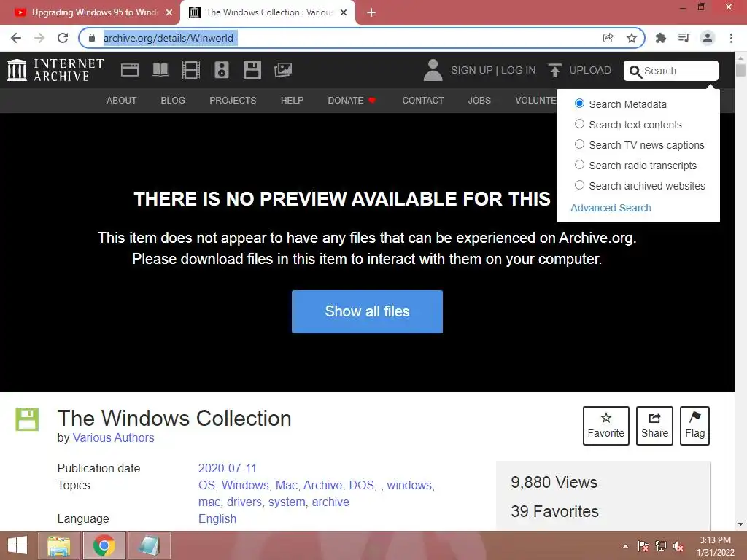Open the Images media icon

[x=283, y=70]
